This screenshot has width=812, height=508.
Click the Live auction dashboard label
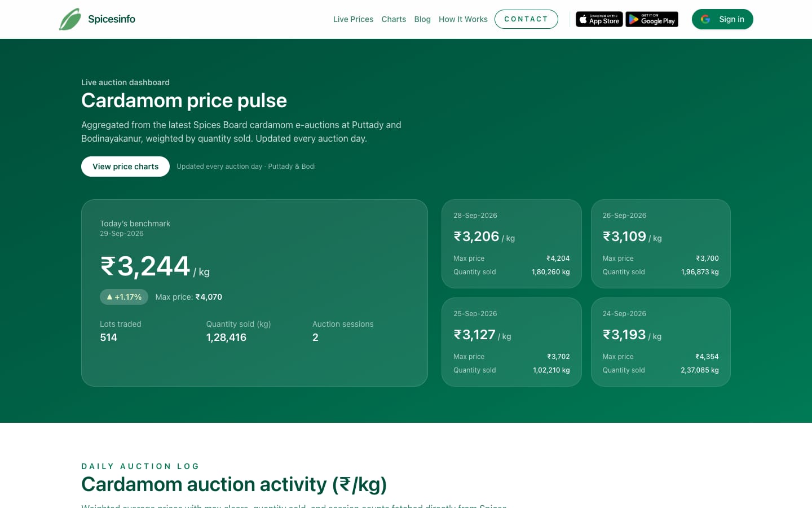point(125,82)
